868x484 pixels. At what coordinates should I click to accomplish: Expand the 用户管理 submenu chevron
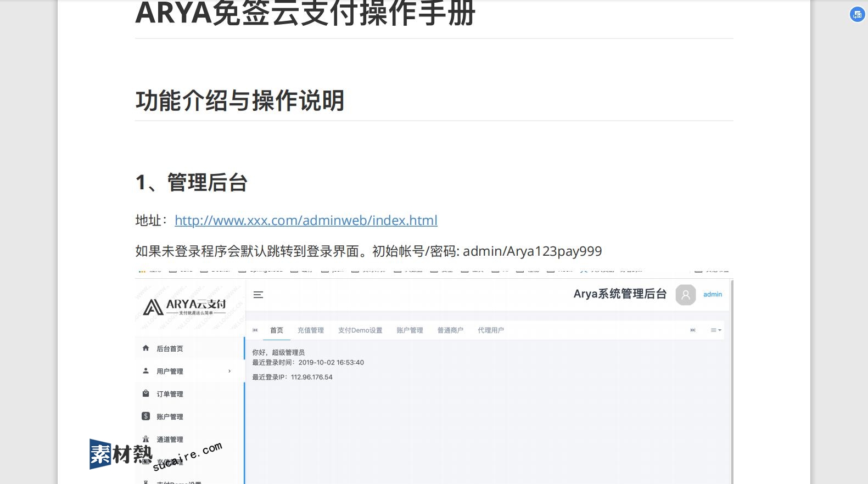point(229,372)
